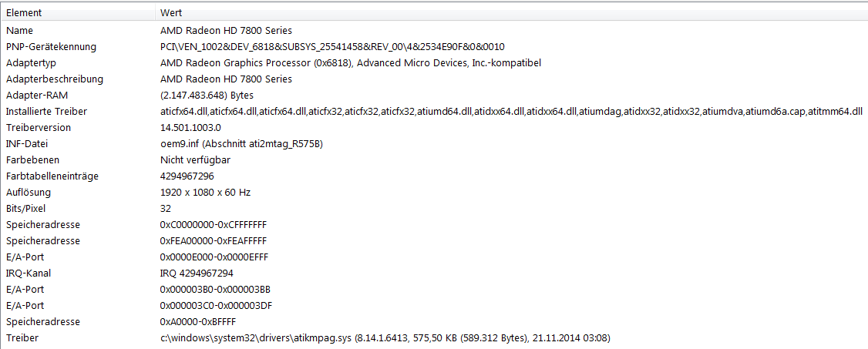The height and width of the screenshot is (349, 868).
Task: Select the Treiberversion row
Action: [x=434, y=128]
